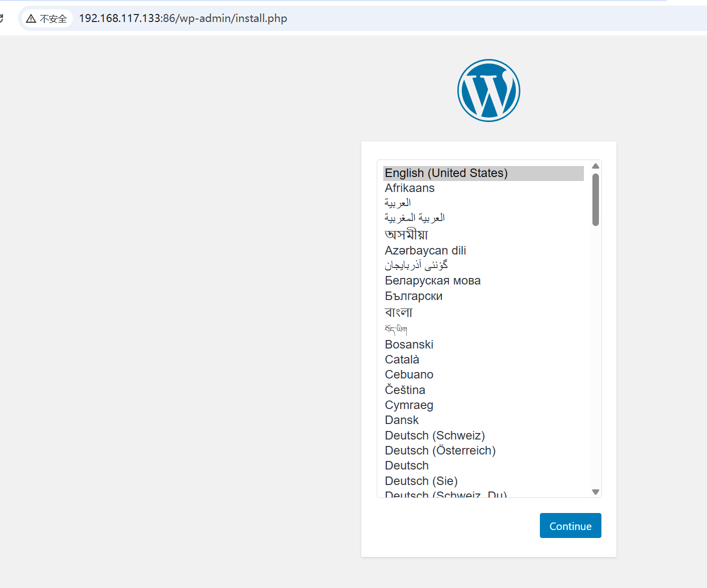Select Deutsch (Österreich) language option

click(483, 450)
